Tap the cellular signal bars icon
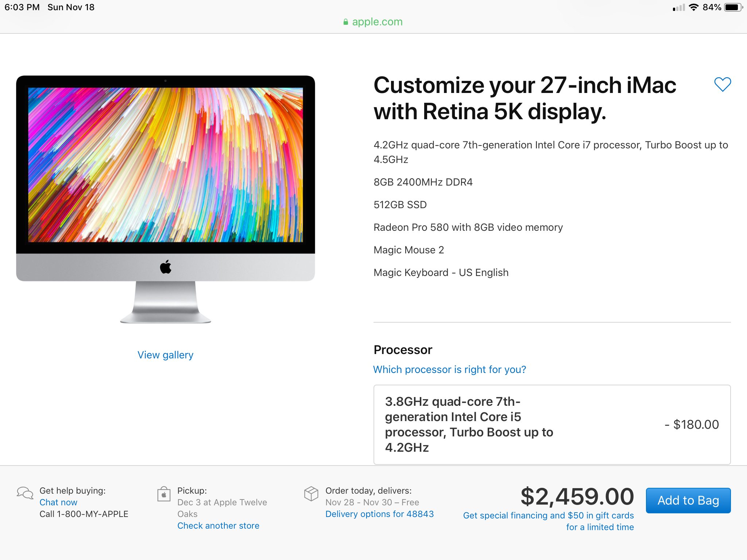 678,8
